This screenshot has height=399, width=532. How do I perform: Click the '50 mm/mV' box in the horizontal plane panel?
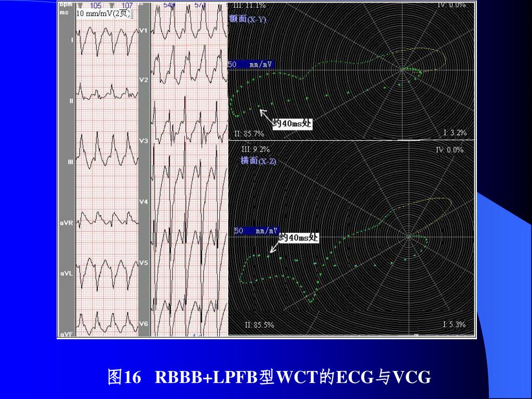click(257, 231)
